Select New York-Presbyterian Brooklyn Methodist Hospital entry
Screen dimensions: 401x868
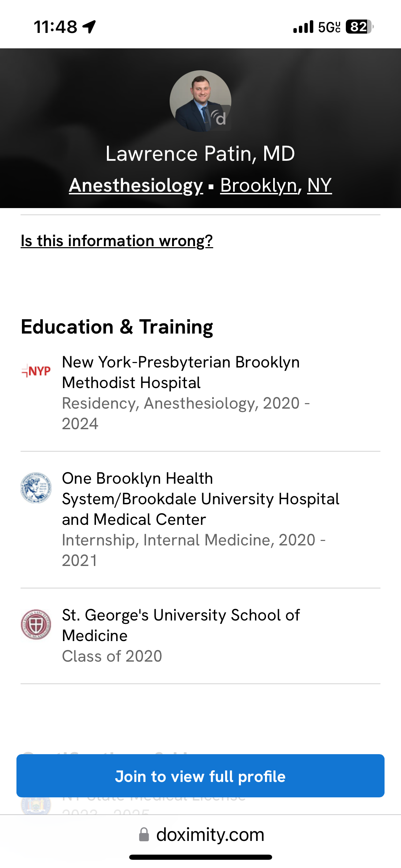click(200, 393)
